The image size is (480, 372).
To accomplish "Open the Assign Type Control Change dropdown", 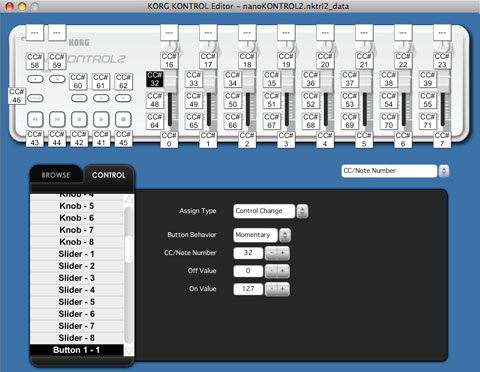I will point(264,211).
